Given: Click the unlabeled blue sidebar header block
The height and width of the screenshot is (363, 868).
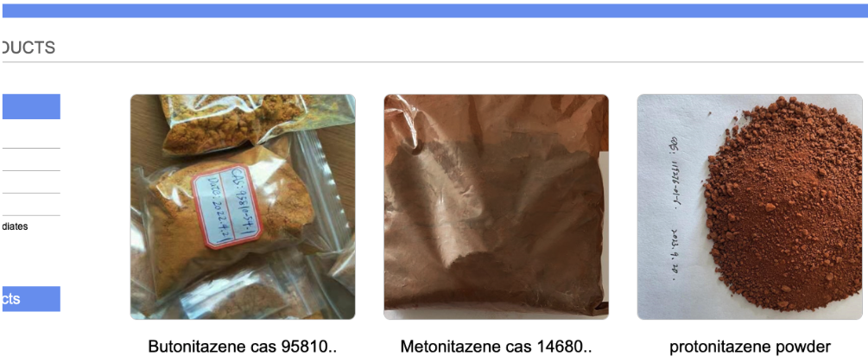Looking at the screenshot, I should tap(31, 106).
